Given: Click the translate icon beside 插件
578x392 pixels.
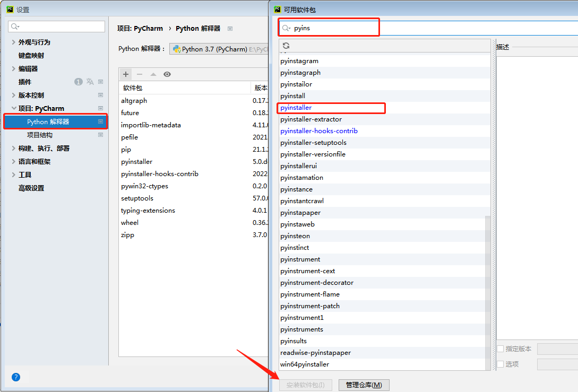Looking at the screenshot, I should coord(90,81).
